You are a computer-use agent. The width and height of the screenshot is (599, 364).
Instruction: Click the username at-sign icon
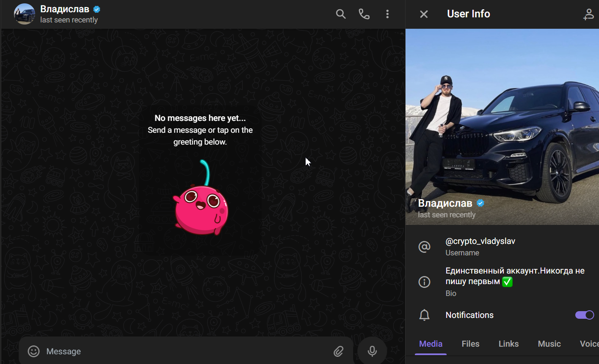coord(424,246)
